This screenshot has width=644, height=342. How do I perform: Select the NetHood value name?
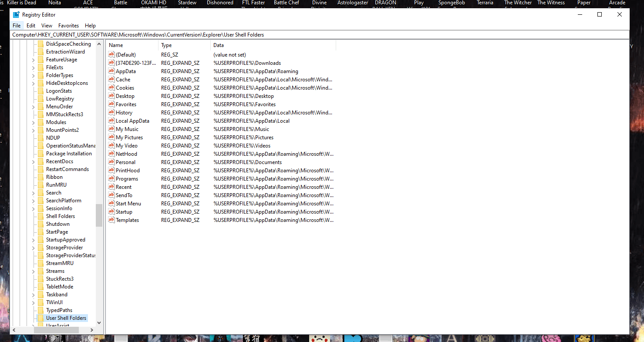pos(126,154)
